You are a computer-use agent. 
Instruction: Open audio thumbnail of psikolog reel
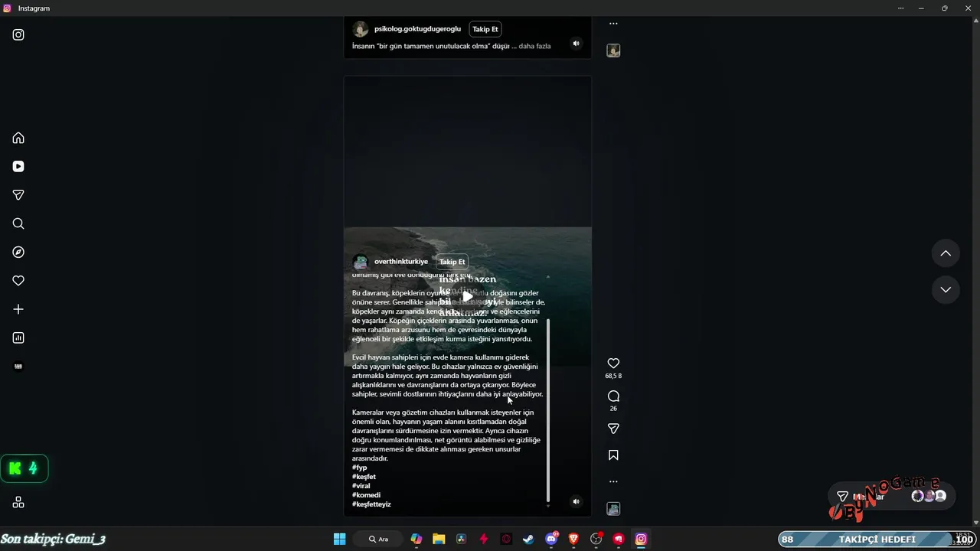pyautogui.click(x=613, y=51)
